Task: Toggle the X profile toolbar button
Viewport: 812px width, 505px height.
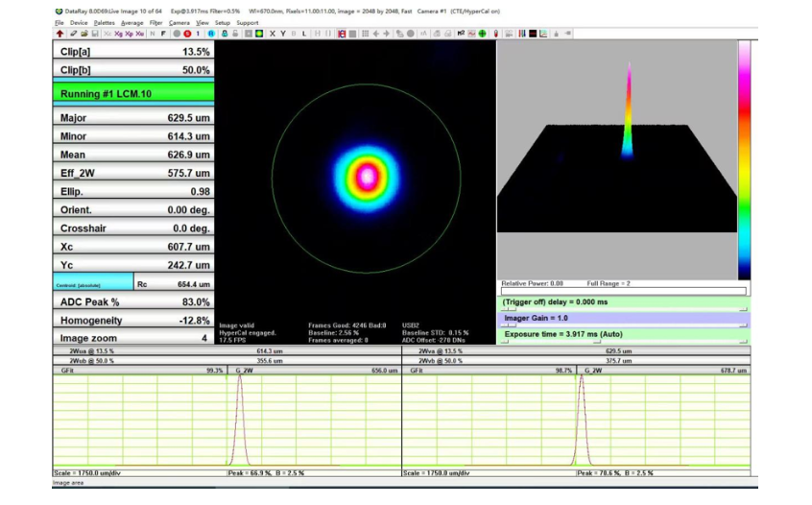Action: [x=273, y=34]
